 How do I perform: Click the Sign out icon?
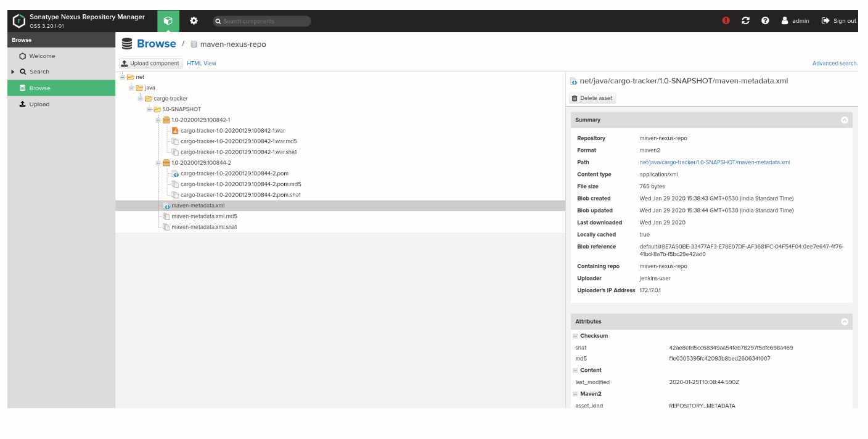825,21
